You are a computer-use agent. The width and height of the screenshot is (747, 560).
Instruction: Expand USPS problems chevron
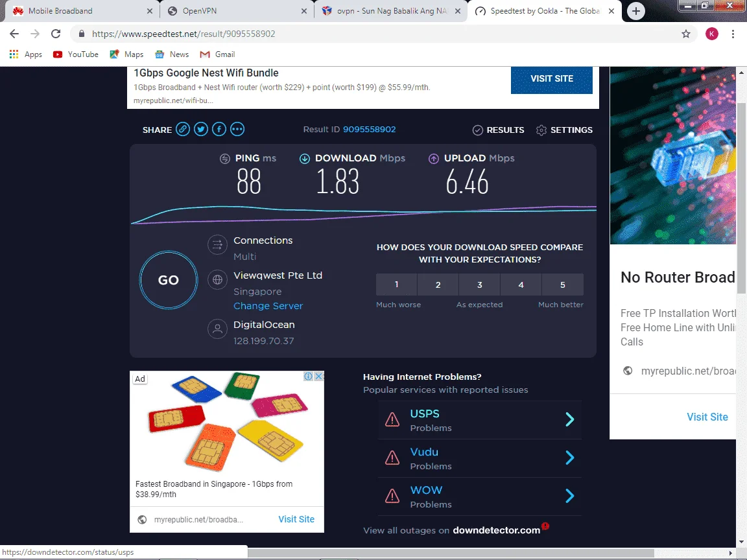click(570, 419)
